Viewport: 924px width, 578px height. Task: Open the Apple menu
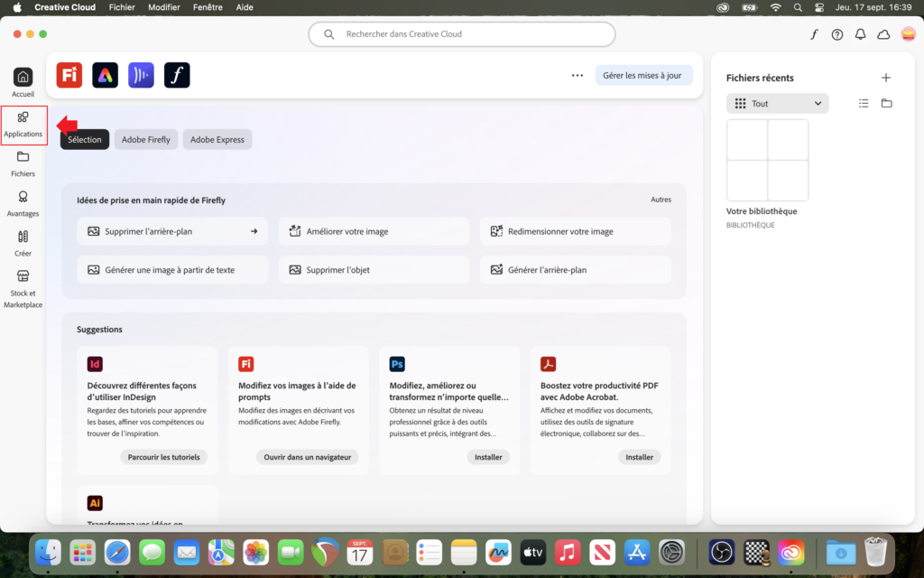[17, 7]
